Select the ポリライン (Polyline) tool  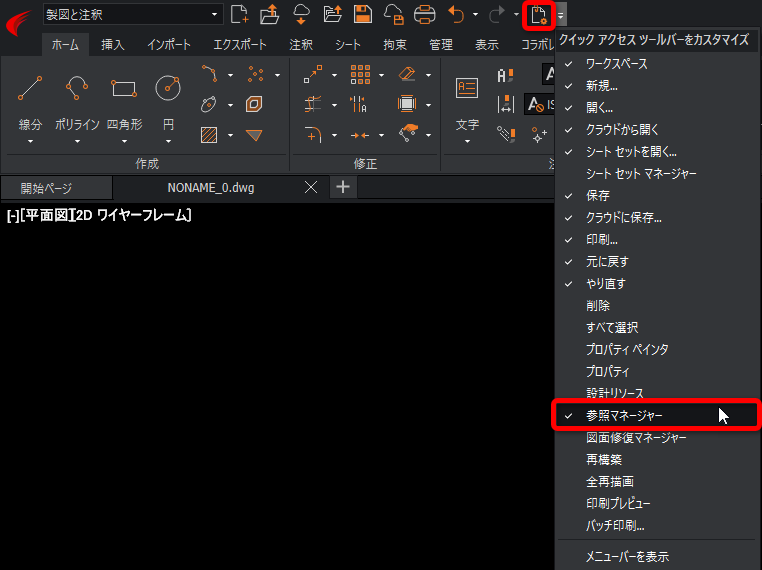pos(77,90)
